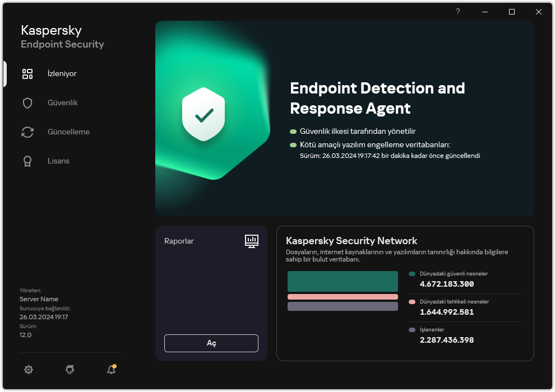The image size is (555, 392).
Task: Click the Raporlar monitor chart icon
Action: 252,241
